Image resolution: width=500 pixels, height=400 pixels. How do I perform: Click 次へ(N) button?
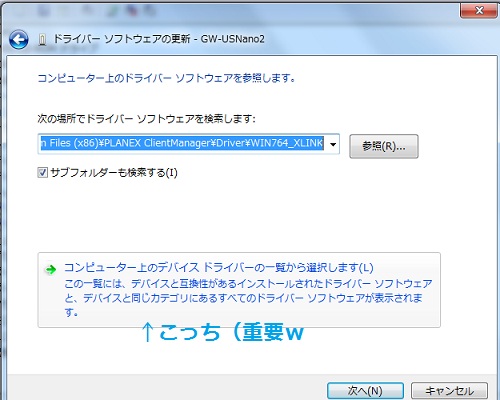tap(365, 391)
